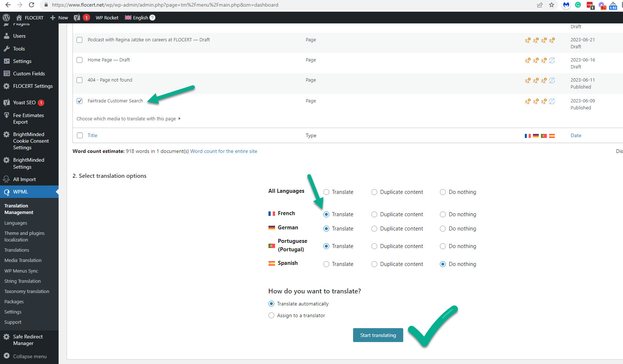Click the browser forward arrow
The height and width of the screenshot is (364, 623).
click(x=19, y=5)
